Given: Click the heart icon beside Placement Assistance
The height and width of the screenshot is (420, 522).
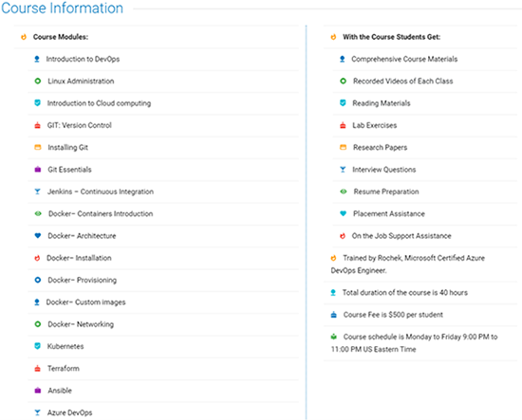Looking at the screenshot, I should 343,213.
